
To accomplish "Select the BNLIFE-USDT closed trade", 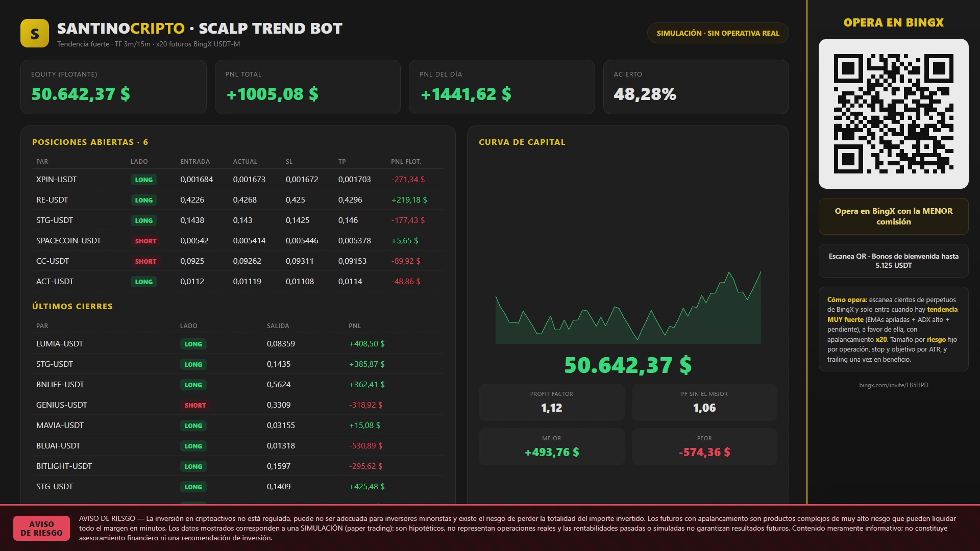I will (238, 385).
